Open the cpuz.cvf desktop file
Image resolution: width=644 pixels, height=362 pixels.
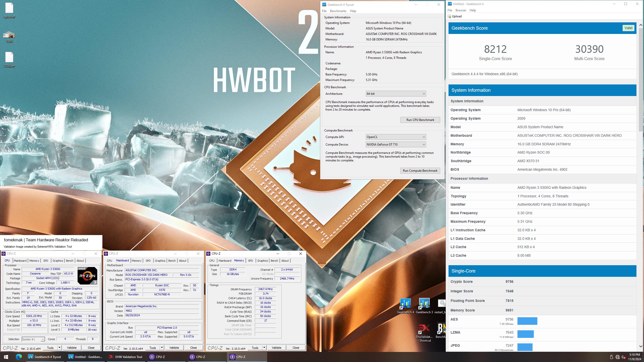coord(9,10)
